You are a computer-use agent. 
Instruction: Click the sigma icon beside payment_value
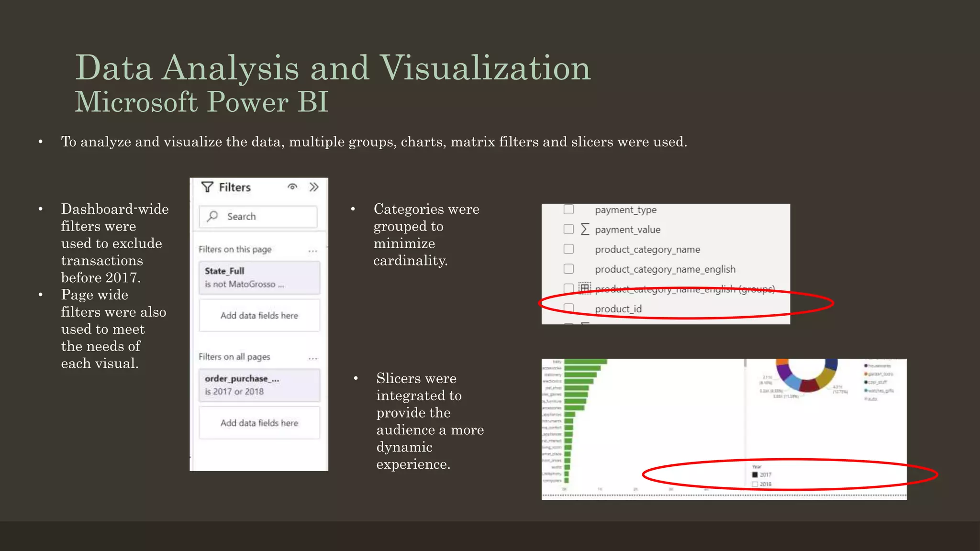[585, 229]
